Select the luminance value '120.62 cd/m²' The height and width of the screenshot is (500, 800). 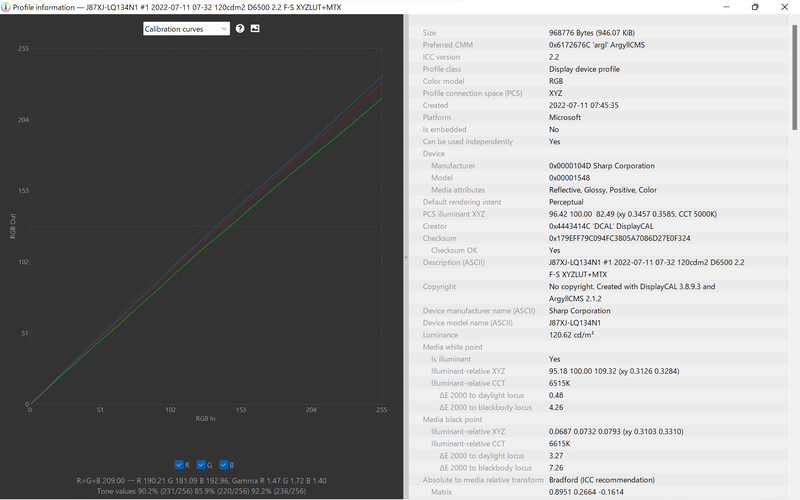point(571,335)
